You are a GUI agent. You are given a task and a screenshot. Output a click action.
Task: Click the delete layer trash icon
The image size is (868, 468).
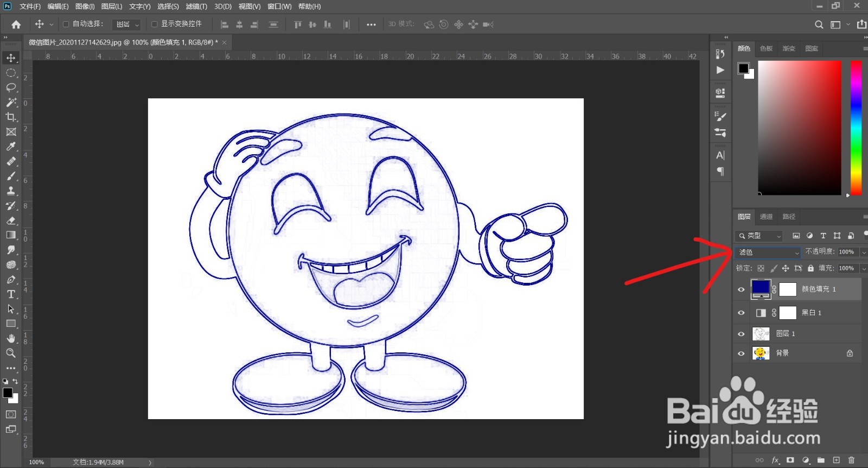[x=851, y=460]
